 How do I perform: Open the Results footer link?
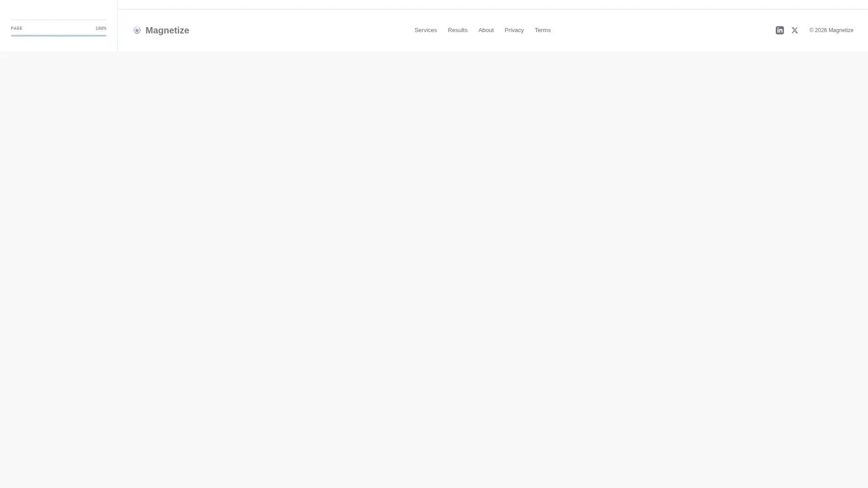(458, 30)
